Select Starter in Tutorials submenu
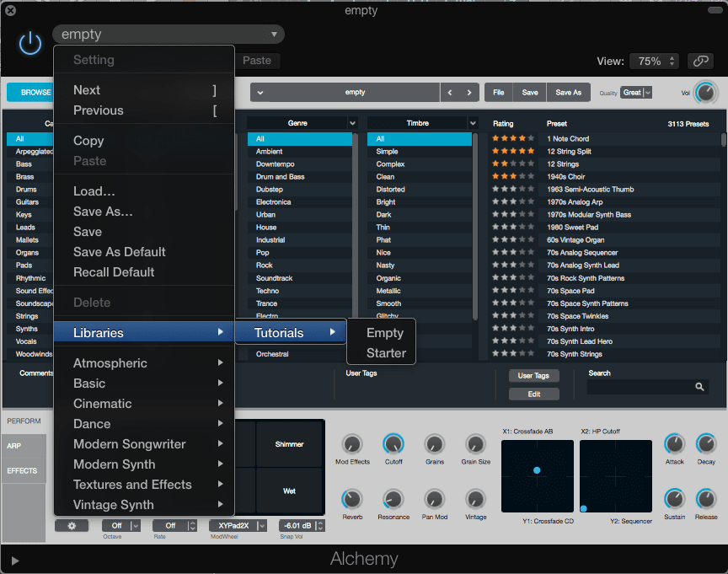728x574 pixels. click(381, 353)
